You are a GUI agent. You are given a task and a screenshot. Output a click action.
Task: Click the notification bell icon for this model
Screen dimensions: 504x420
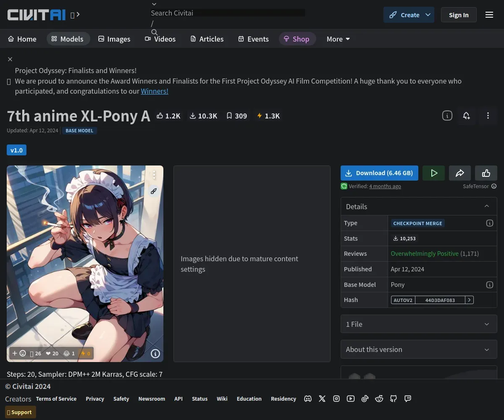point(466,115)
